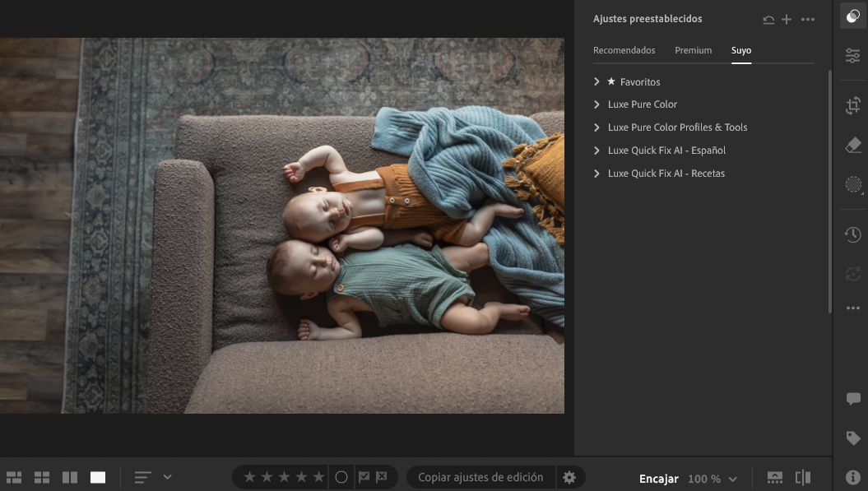Toggle the flag as rejected icon
868x491 pixels.
click(x=382, y=477)
